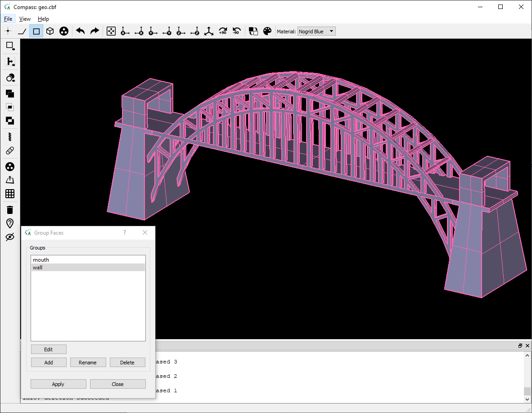Open the color palette icon
The height and width of the screenshot is (413, 532).
click(x=267, y=31)
